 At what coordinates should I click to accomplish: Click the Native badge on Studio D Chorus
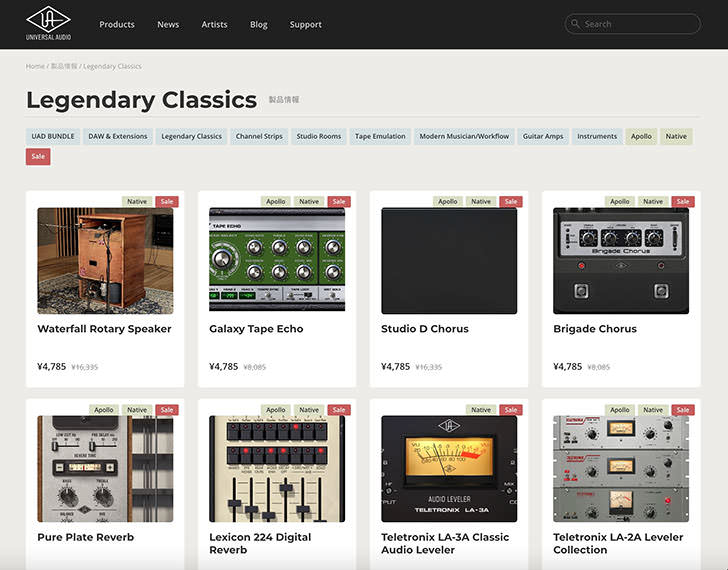click(481, 201)
